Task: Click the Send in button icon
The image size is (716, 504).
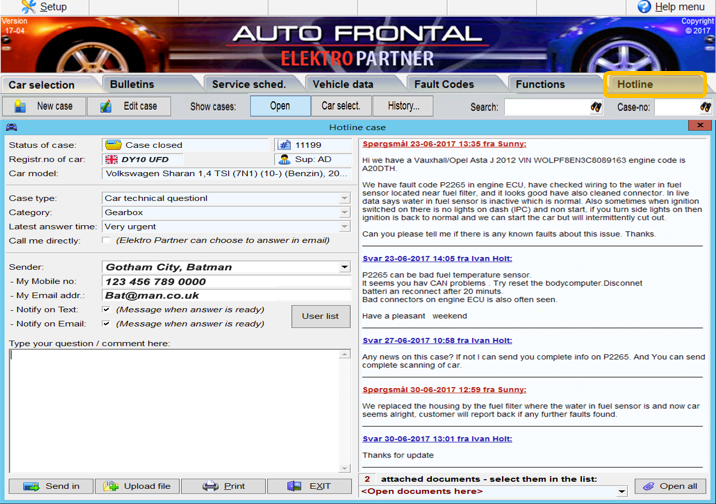Action: [31, 487]
